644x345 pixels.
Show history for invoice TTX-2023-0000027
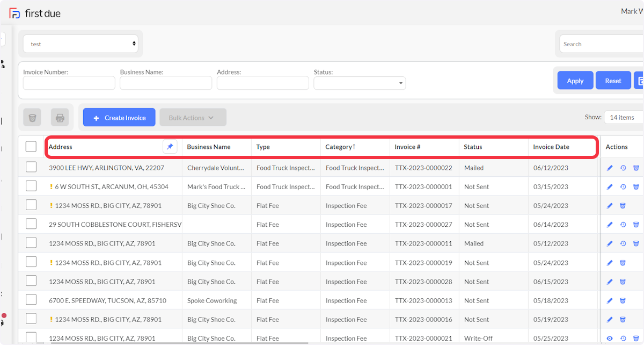click(623, 225)
